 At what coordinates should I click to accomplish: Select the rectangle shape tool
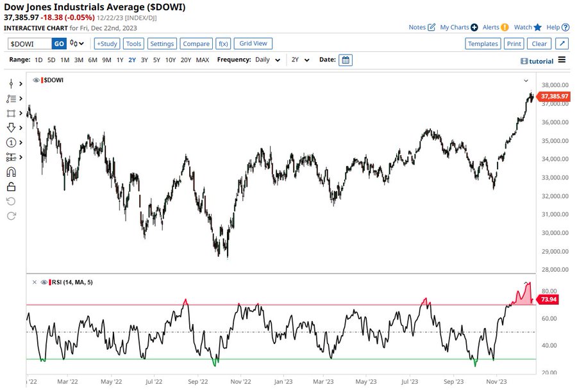pos(11,113)
